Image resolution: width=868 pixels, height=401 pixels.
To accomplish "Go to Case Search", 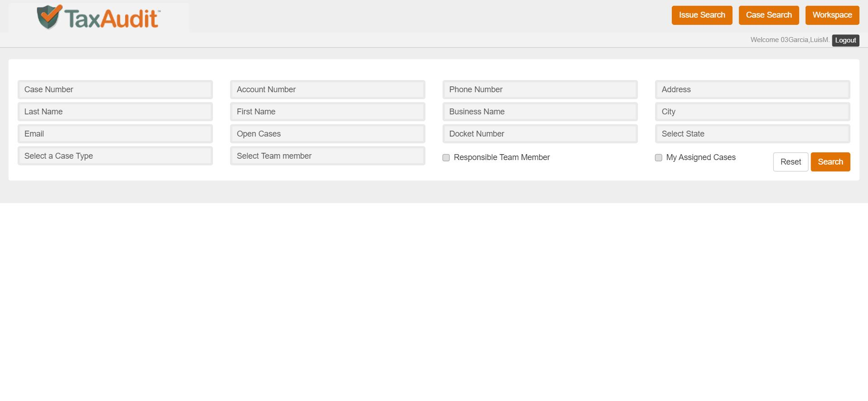I will coord(769,15).
